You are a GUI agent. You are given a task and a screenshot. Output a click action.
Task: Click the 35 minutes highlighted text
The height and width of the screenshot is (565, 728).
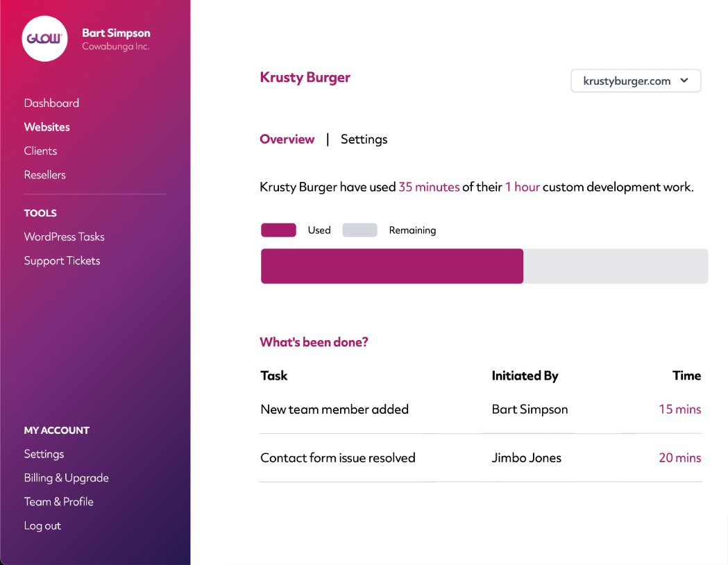(429, 187)
